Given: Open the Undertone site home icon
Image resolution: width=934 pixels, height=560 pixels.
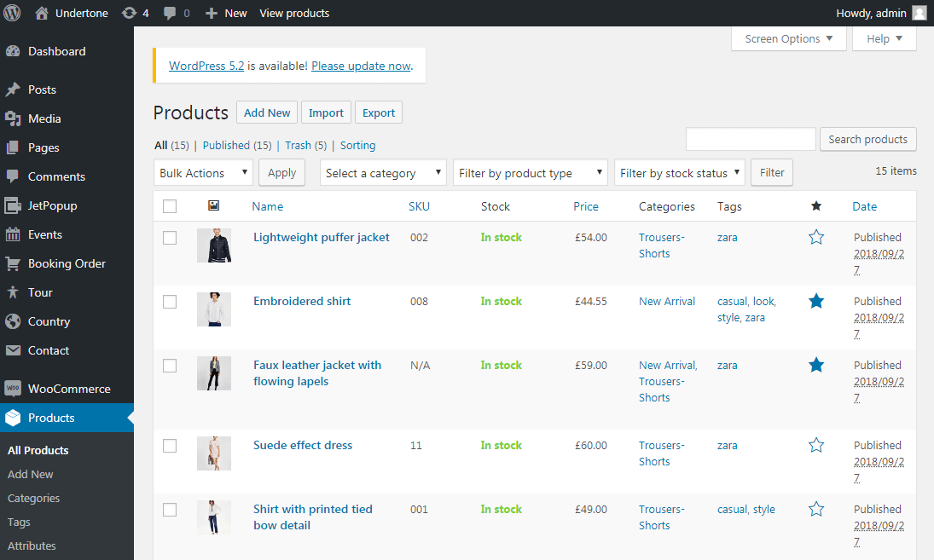Looking at the screenshot, I should (42, 13).
